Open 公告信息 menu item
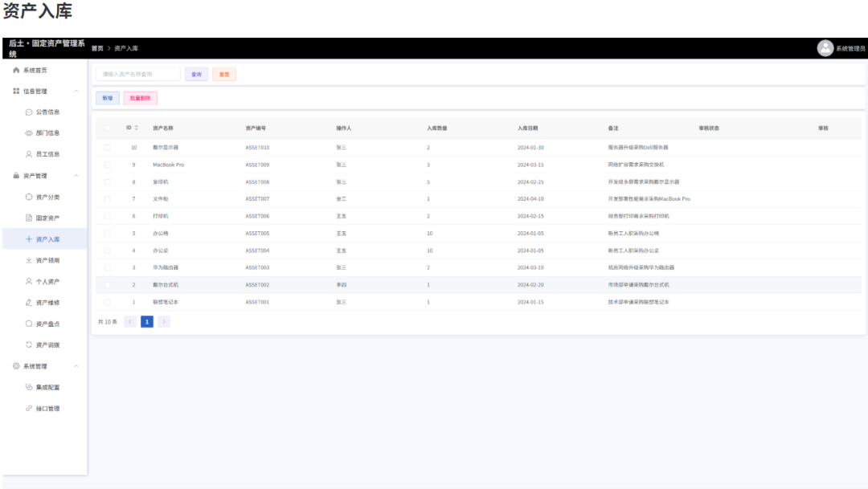The height and width of the screenshot is (489, 868). pyautogui.click(x=44, y=112)
